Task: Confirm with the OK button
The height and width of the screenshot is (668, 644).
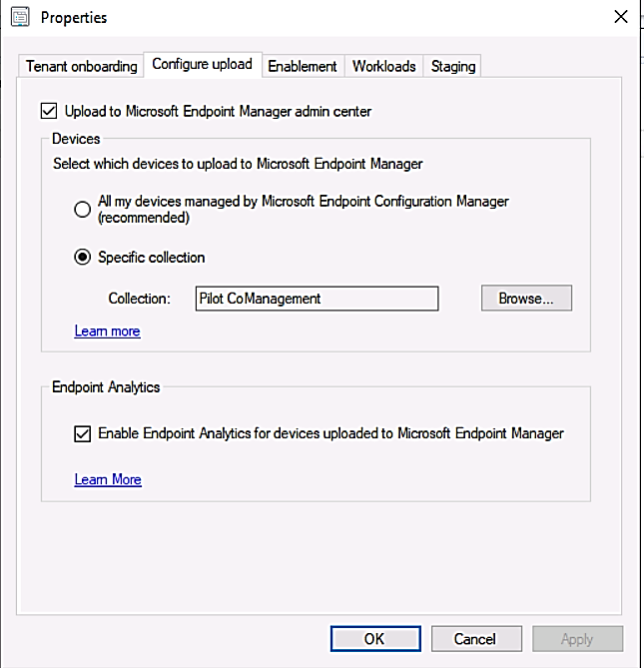Action: [375, 639]
